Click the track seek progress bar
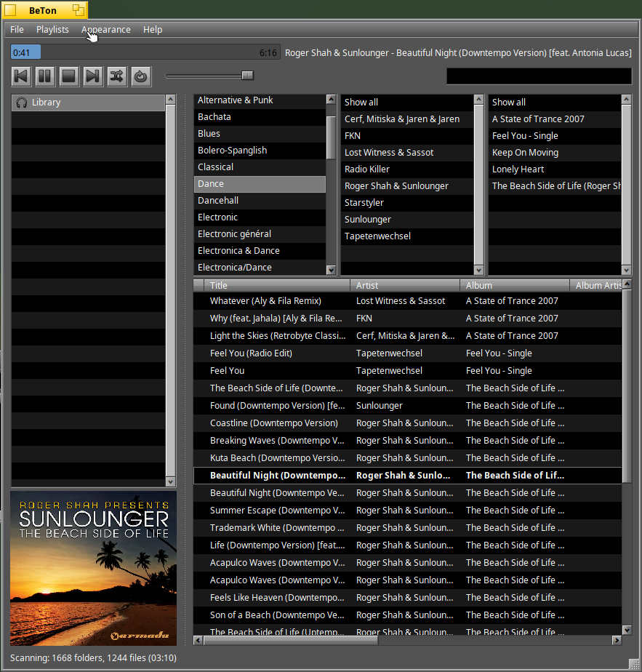The width and height of the screenshot is (642, 672). (x=145, y=52)
